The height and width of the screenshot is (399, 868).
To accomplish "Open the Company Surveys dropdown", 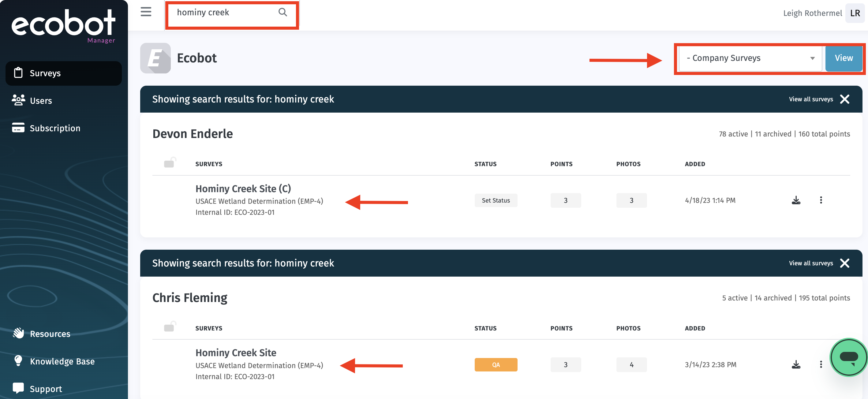I will coord(750,58).
